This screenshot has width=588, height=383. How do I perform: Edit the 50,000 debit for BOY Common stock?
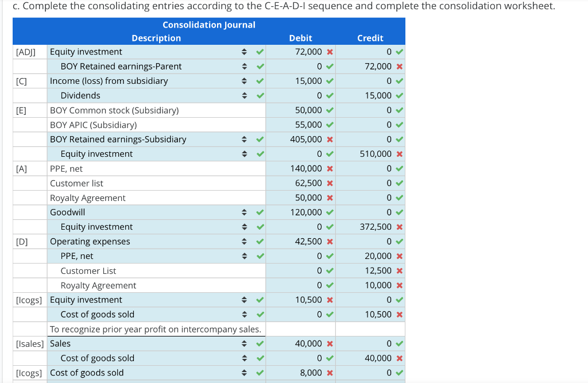click(301, 110)
